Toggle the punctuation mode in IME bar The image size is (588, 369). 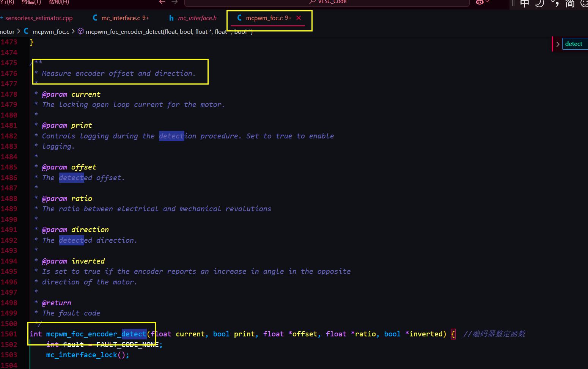pyautogui.click(x=555, y=3)
